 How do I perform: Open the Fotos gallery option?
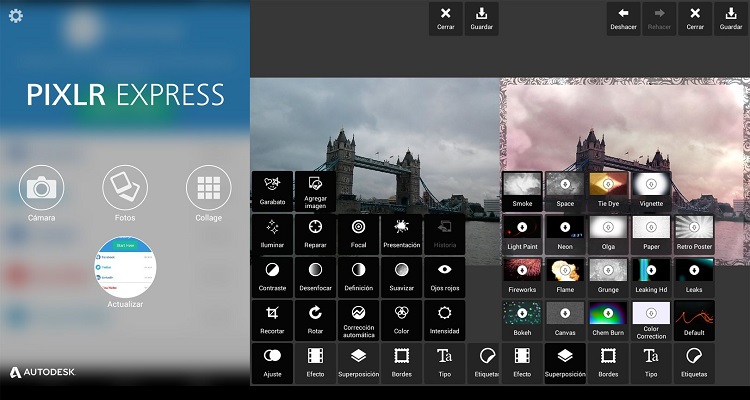(125, 189)
